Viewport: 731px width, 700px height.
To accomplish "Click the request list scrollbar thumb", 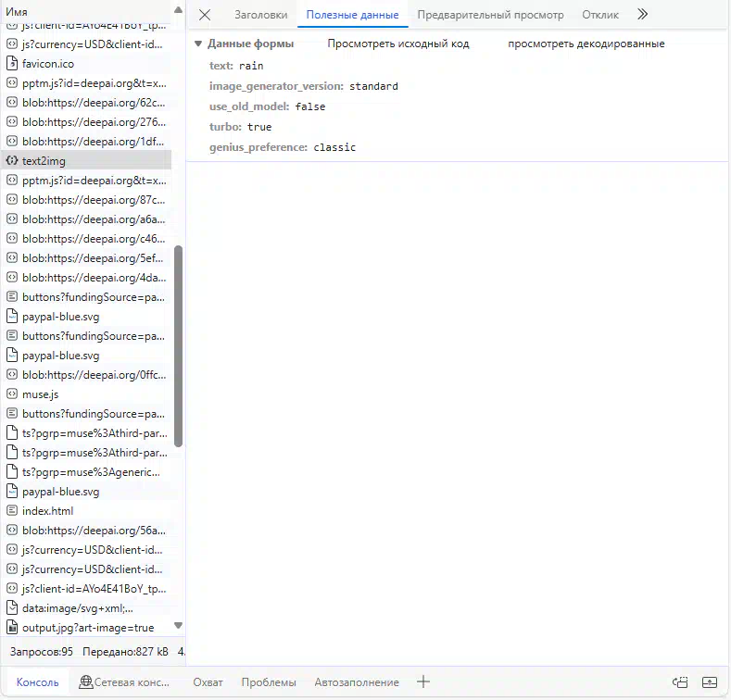I will [178, 345].
